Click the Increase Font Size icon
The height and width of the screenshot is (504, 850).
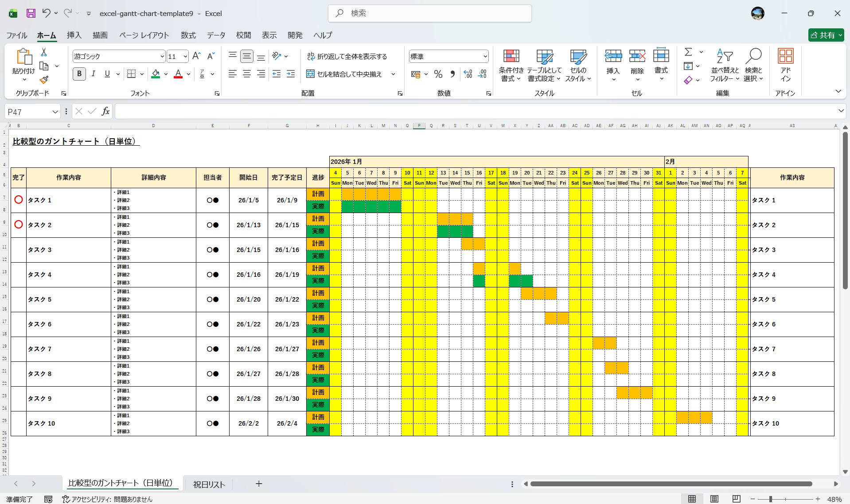click(x=196, y=56)
